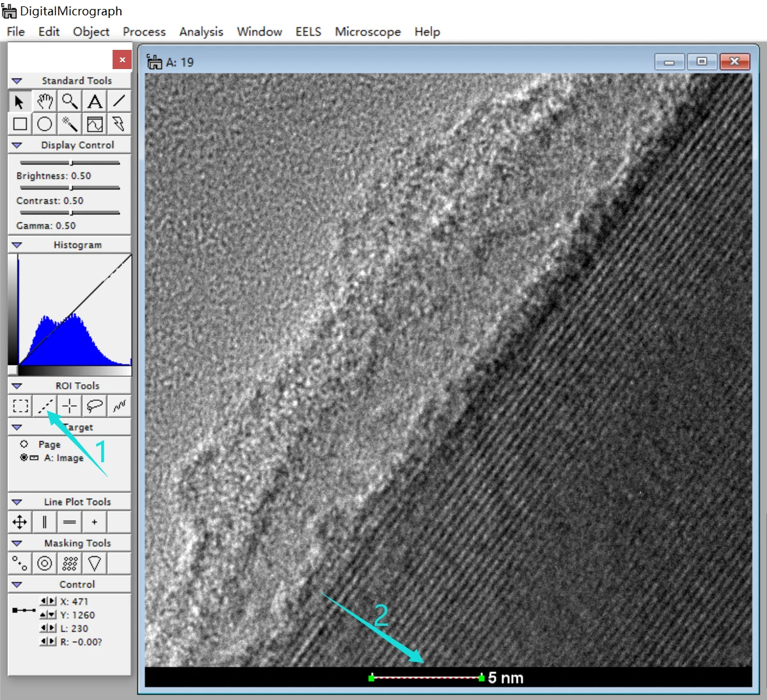Pick the oval annotation tool
Viewport: 767px width, 700px height.
(45, 124)
